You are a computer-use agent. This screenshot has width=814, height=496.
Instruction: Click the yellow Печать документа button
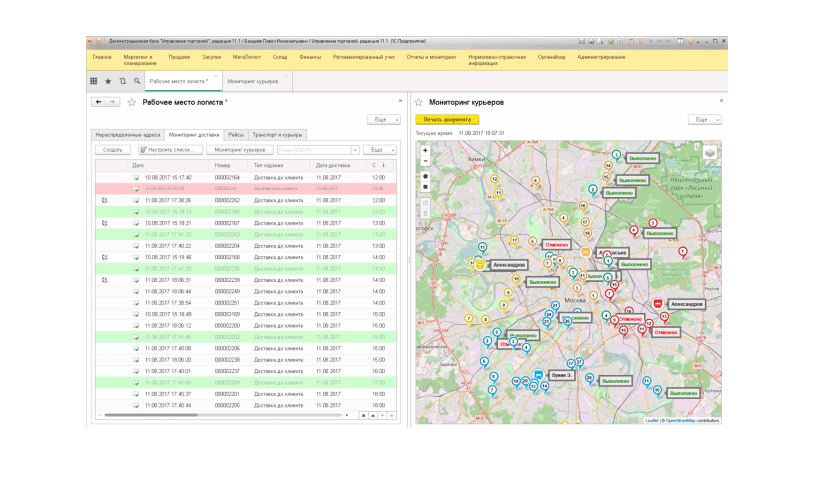(x=447, y=119)
